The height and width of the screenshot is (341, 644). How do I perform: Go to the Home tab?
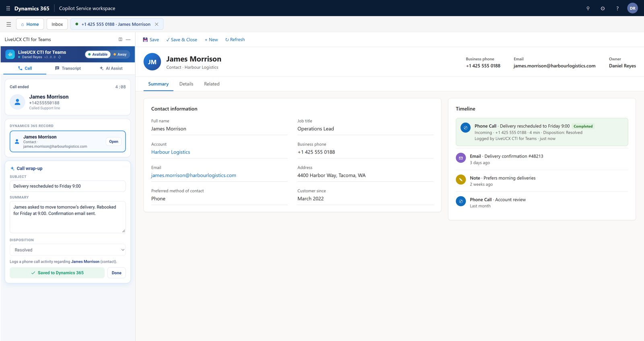tap(30, 24)
